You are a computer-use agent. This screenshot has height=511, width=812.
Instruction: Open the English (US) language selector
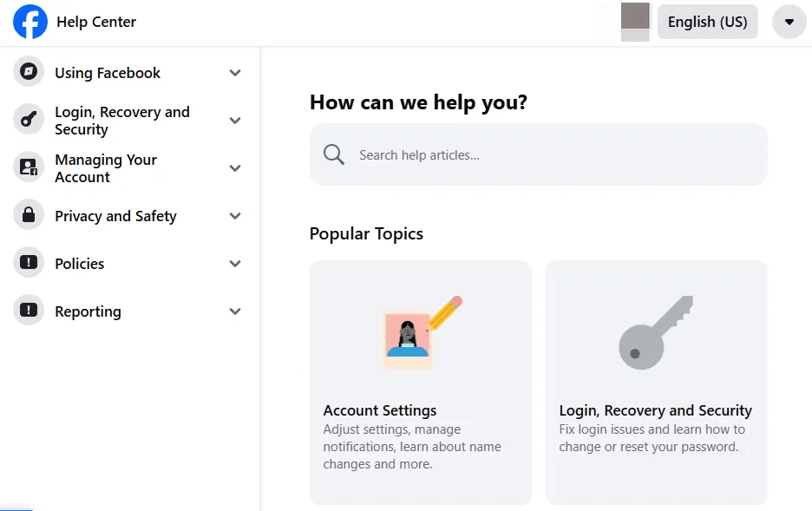707,21
